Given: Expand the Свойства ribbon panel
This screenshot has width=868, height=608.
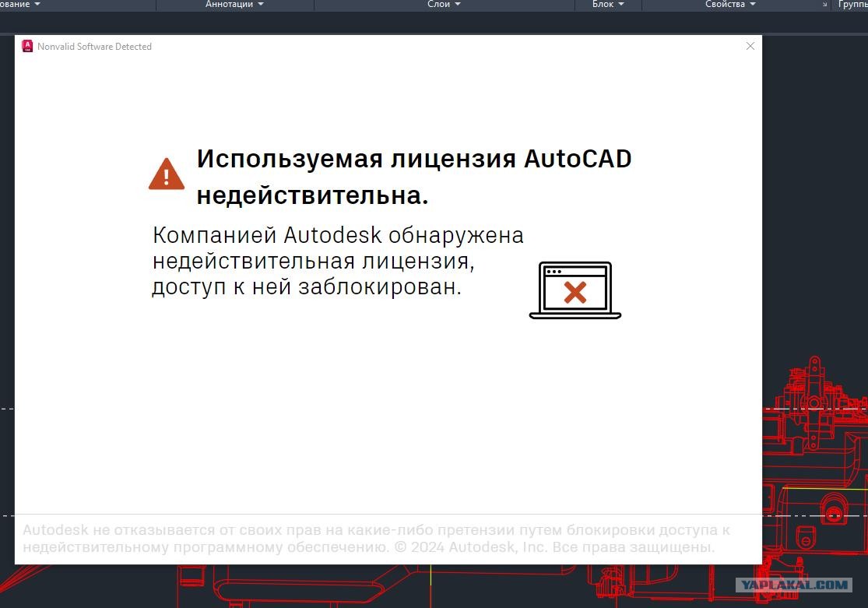Looking at the screenshot, I should click(x=730, y=4).
